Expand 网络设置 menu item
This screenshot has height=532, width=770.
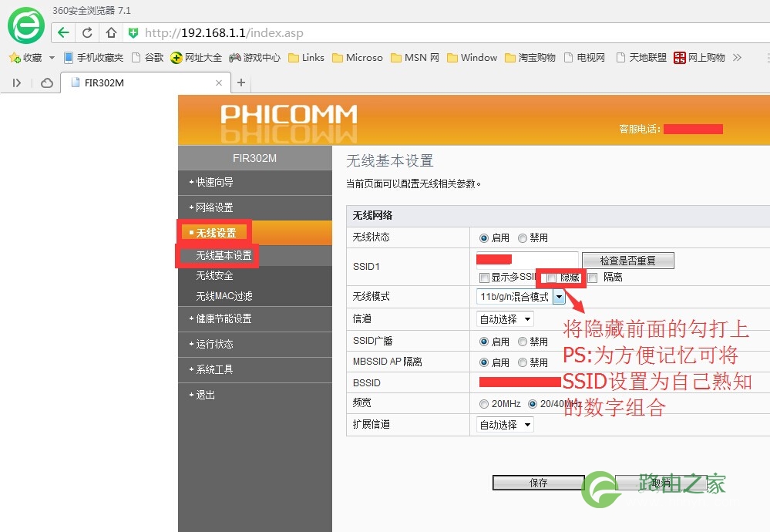coord(255,208)
